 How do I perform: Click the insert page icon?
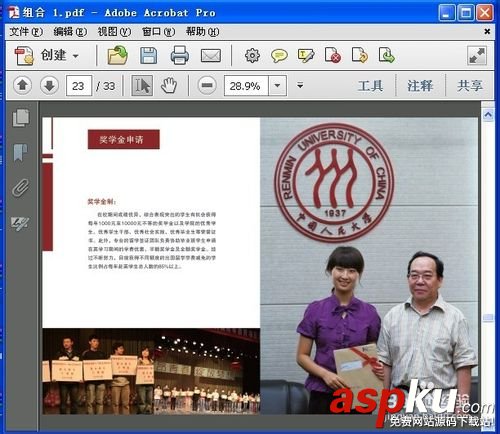[x=387, y=55]
